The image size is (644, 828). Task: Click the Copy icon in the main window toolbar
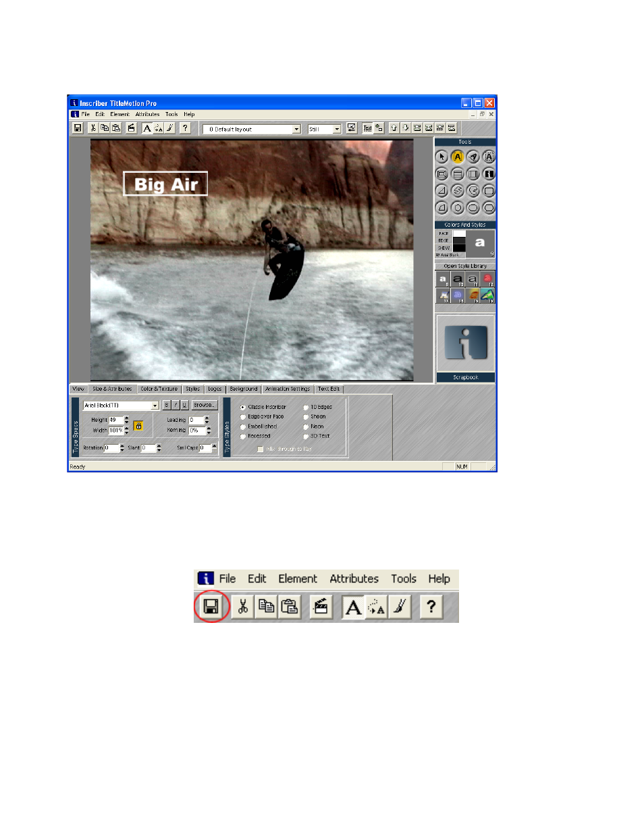click(x=105, y=128)
